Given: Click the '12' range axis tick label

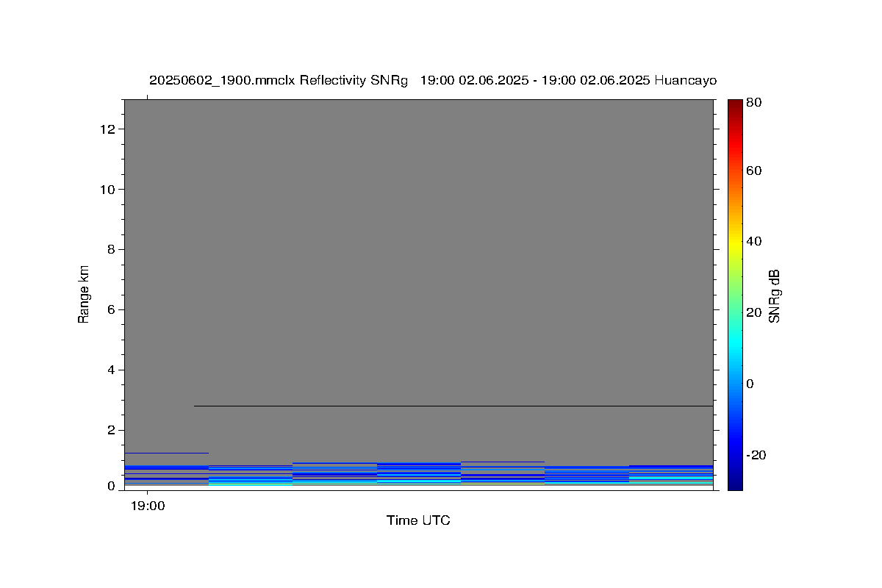Looking at the screenshot, I should tap(109, 129).
